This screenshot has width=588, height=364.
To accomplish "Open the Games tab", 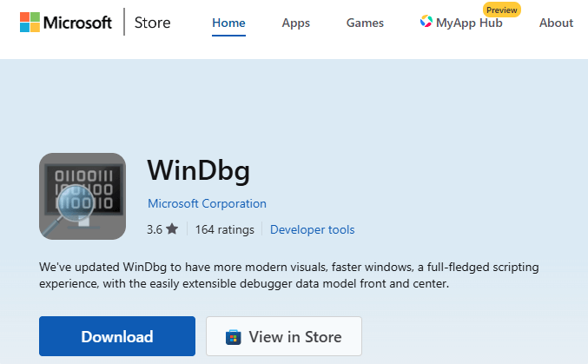I will [364, 23].
